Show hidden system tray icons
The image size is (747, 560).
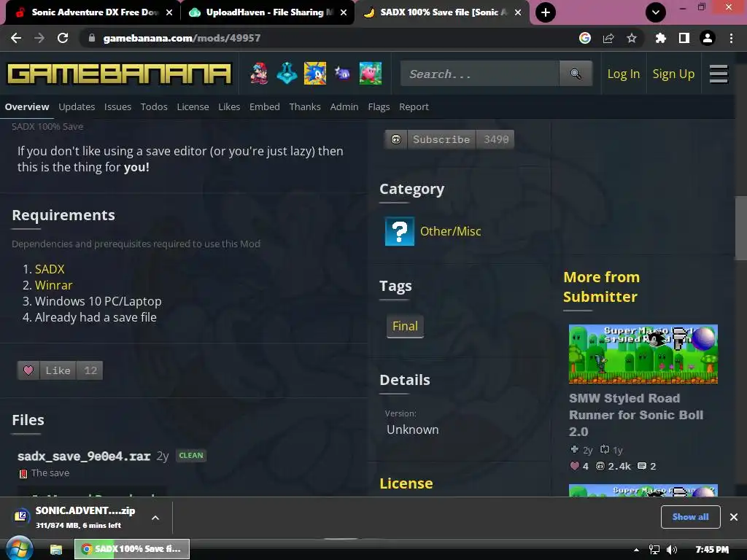point(636,550)
